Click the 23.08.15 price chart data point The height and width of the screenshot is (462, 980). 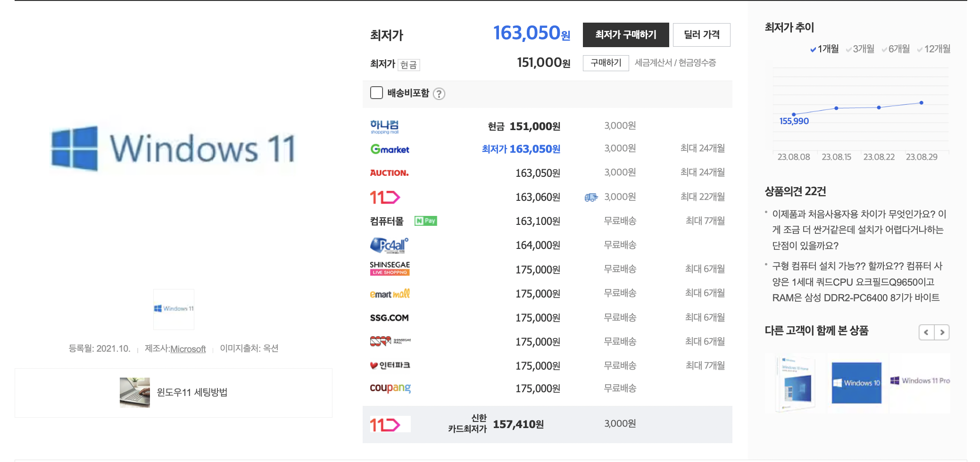pyautogui.click(x=836, y=108)
